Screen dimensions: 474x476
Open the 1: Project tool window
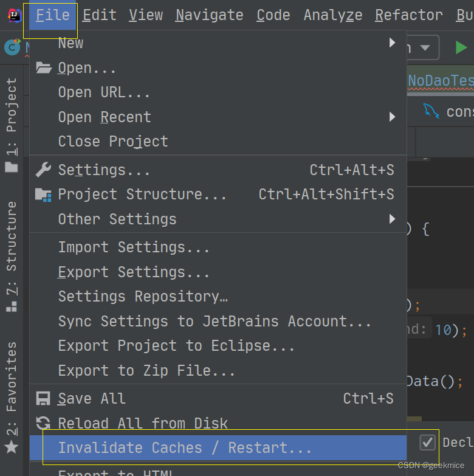click(12, 125)
